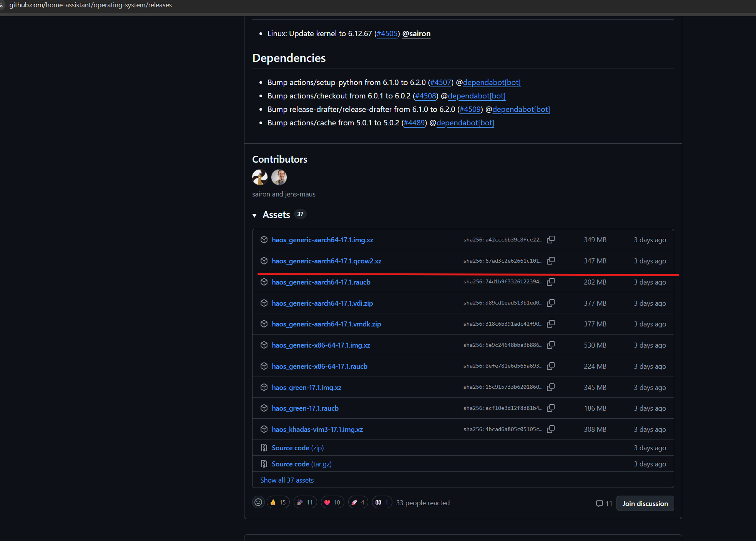Copy sha256 of haos_khadas-vim3-17.1.img.xz
The width and height of the screenshot is (756, 541).
[551, 429]
